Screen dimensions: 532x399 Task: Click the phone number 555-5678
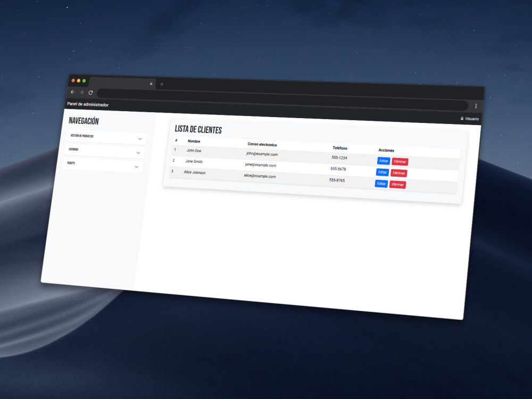338,169
